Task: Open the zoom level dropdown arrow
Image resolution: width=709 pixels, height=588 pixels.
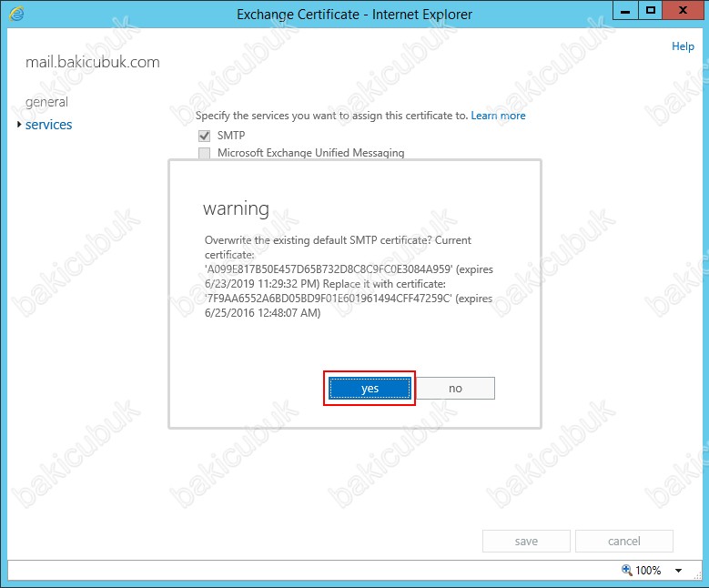Action: pos(678,571)
